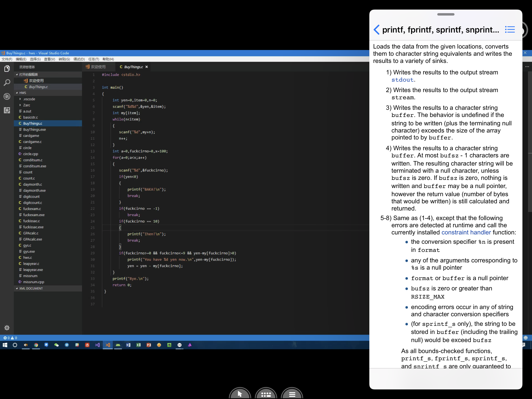Tap the menu lines remote control button
Image resolution: width=532 pixels, height=399 pixels.
coord(292,393)
